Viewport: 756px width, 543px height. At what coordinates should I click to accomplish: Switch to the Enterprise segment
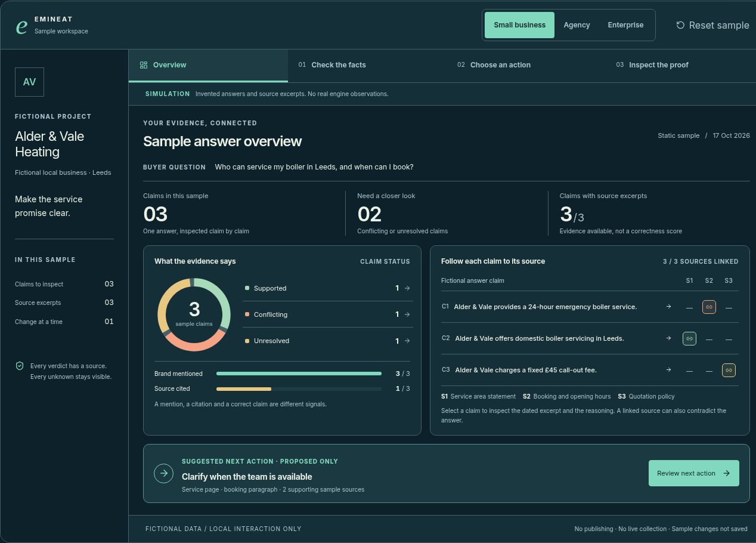(x=625, y=25)
